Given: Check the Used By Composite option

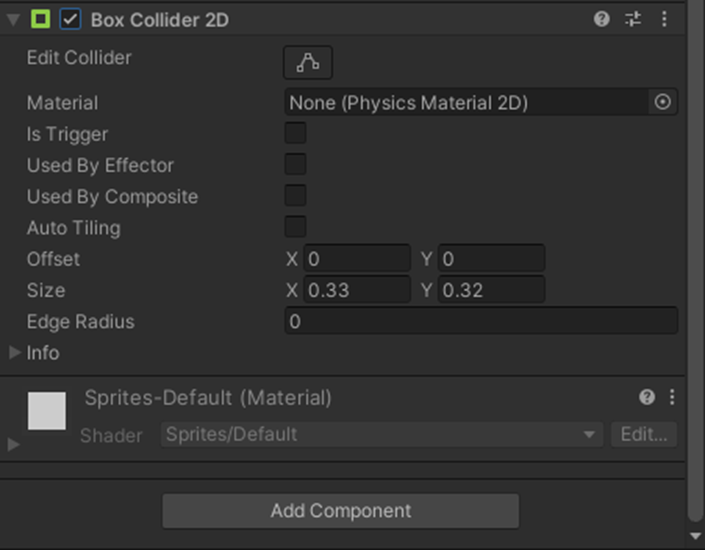Looking at the screenshot, I should point(295,196).
